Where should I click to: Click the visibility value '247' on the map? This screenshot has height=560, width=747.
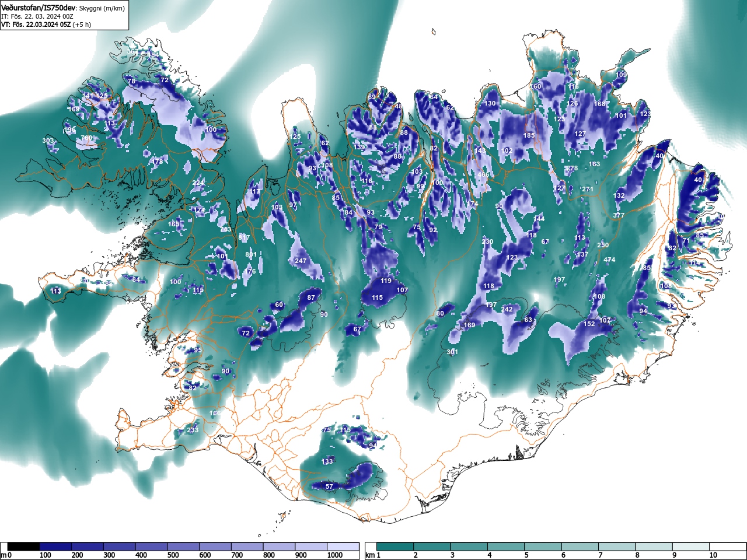(301, 261)
